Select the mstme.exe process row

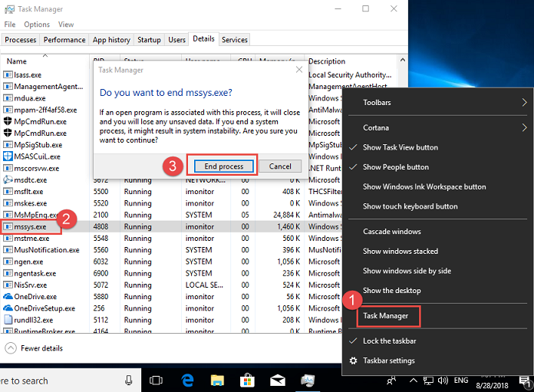(x=170, y=238)
